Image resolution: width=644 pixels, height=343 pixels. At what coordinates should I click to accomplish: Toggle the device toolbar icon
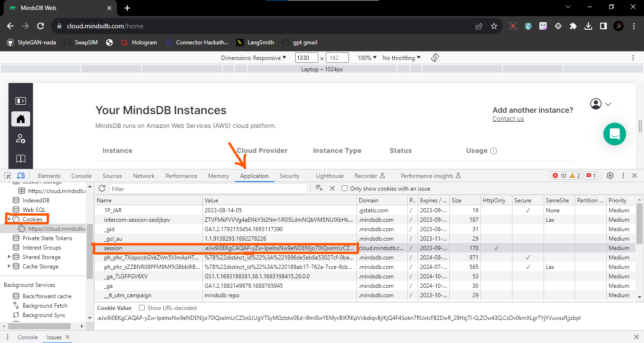click(x=21, y=175)
